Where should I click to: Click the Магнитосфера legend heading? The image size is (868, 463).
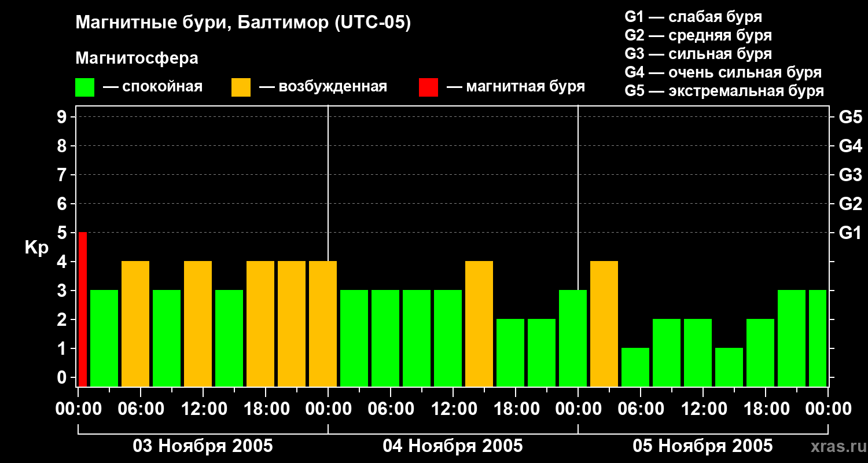pyautogui.click(x=137, y=58)
